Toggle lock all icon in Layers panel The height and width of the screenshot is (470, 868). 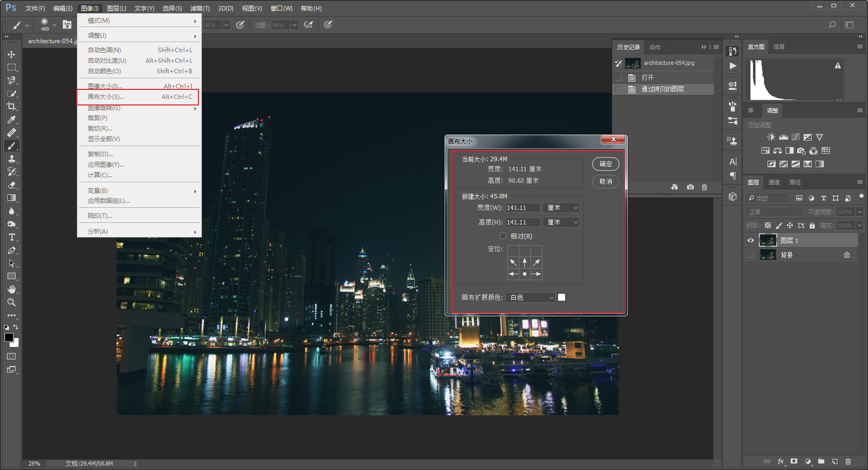point(812,225)
